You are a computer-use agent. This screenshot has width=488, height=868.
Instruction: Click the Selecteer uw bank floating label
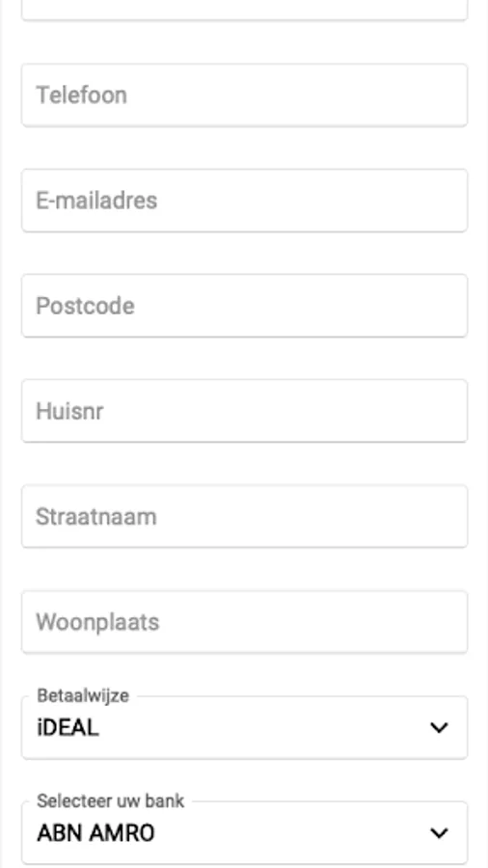(110, 801)
